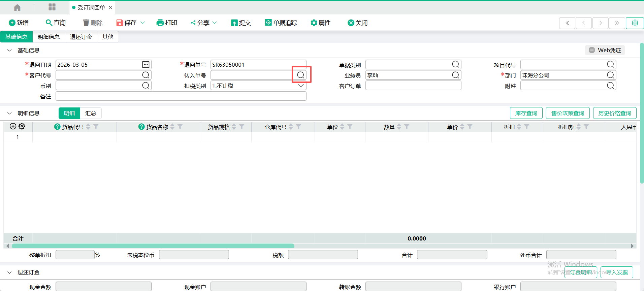Screen dimensions: 644x291
Task: Collapse the 基础信息 section
Action: [x=9, y=51]
